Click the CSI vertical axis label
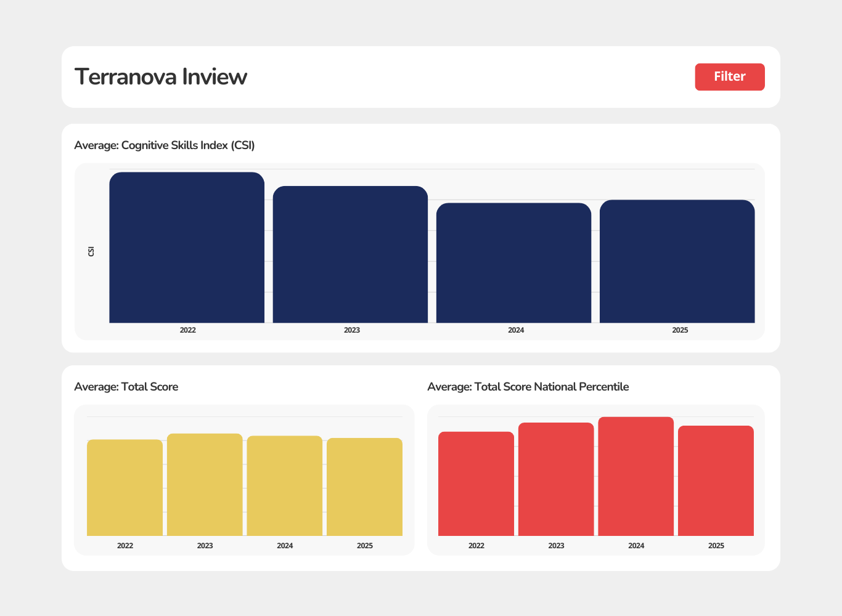Screen dimensions: 842x616 pyautogui.click(x=91, y=251)
